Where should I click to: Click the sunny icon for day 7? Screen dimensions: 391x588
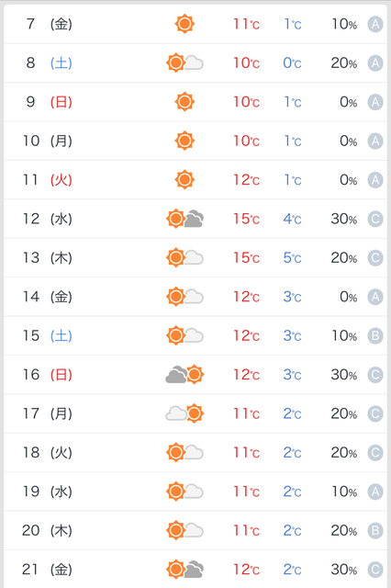184,24
